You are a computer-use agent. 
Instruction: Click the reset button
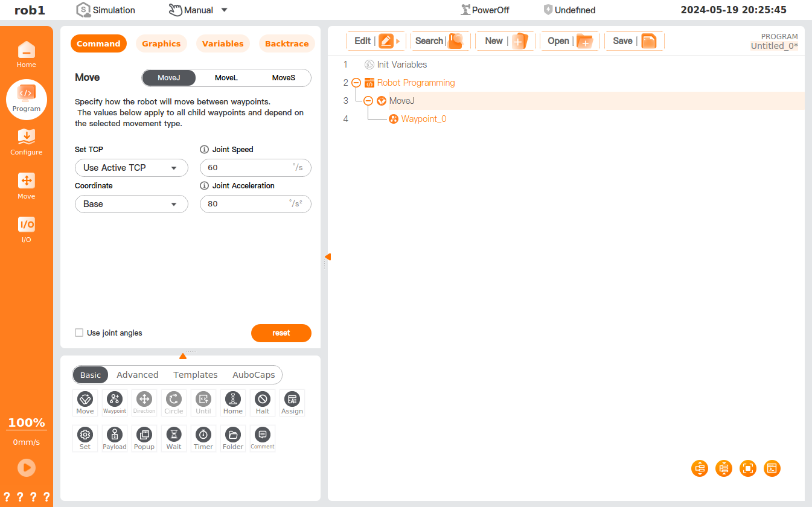click(281, 333)
